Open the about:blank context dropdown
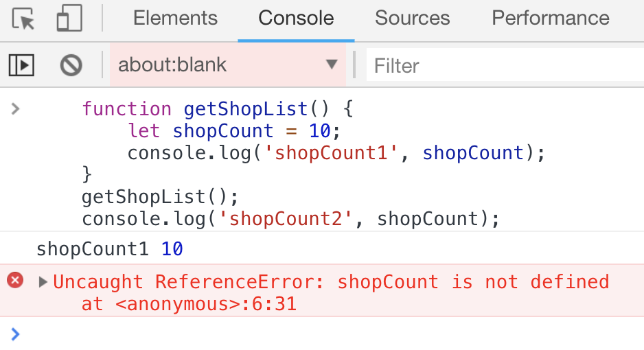 [x=227, y=65]
